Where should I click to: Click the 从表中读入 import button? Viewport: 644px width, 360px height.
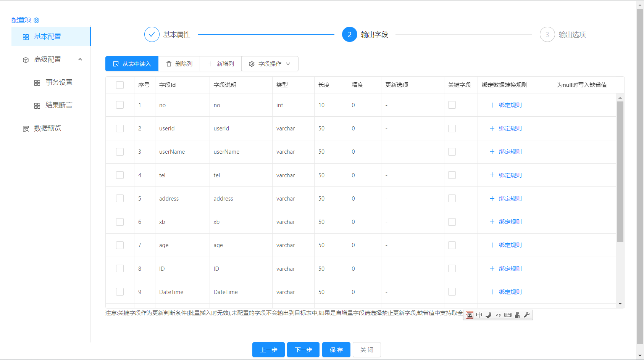(132, 64)
